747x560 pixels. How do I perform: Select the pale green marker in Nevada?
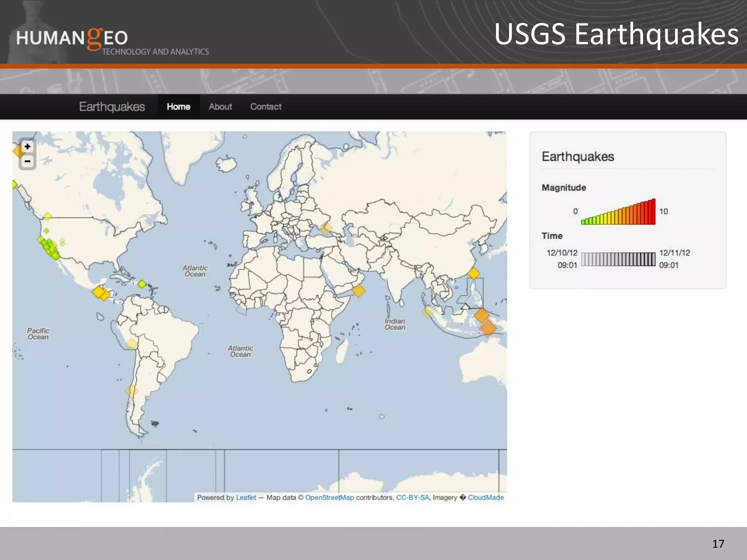(x=62, y=241)
